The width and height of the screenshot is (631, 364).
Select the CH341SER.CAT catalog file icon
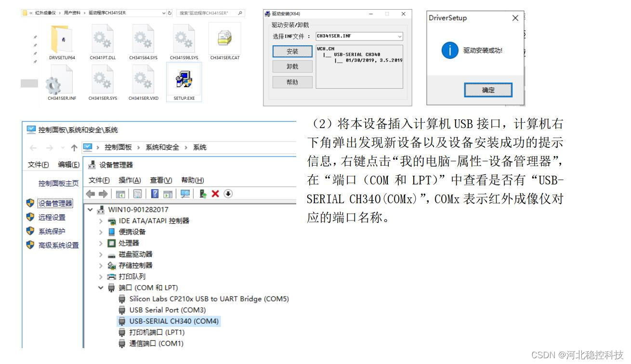[224, 39]
